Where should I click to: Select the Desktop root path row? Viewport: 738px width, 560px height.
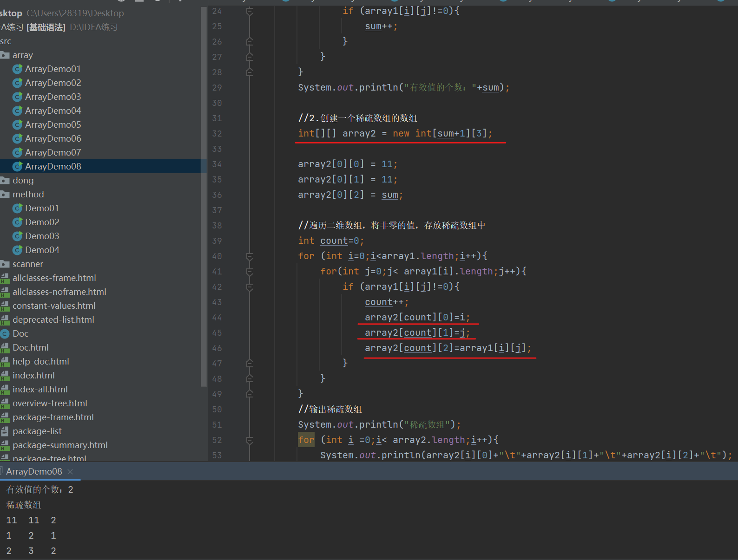62,13
